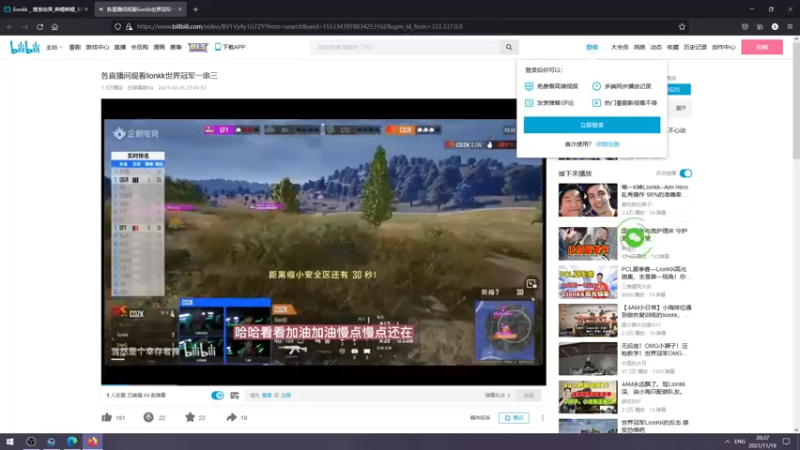Open 历史记录 in the header

coord(695,47)
